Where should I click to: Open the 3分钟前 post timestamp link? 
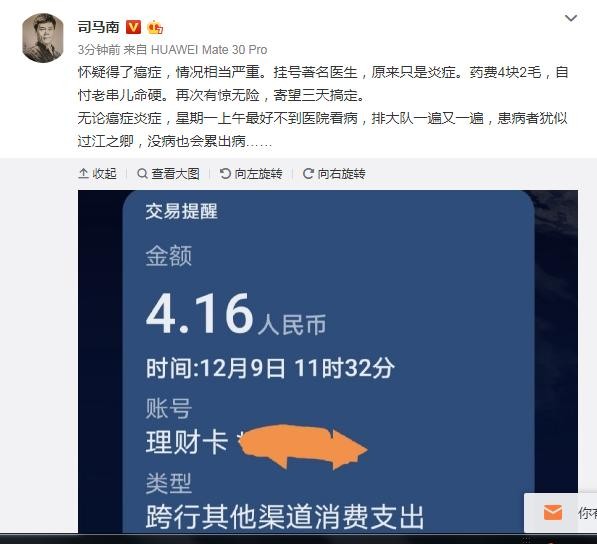[99, 49]
